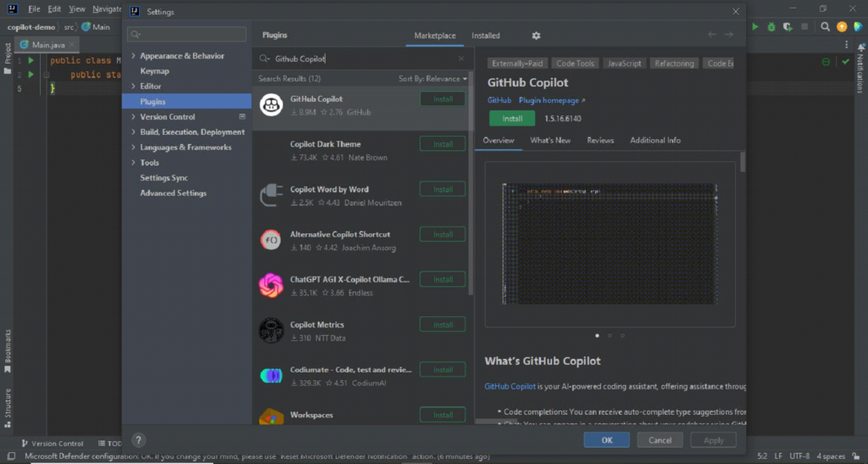Open the View menu
868x464 pixels.
pos(77,8)
